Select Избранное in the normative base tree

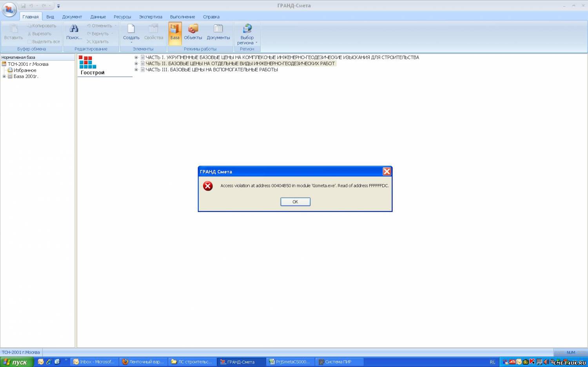coord(25,71)
